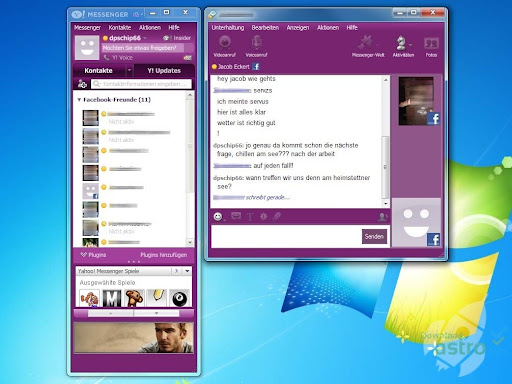Start a Voiceanruf in the chat window
The height and width of the screenshot is (384, 512).
(256, 46)
